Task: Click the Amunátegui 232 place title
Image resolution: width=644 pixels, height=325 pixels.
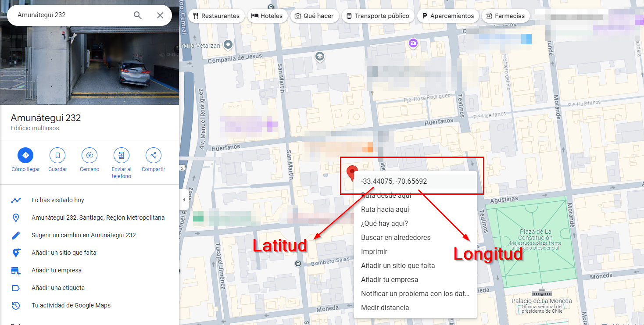Action: [x=46, y=118]
